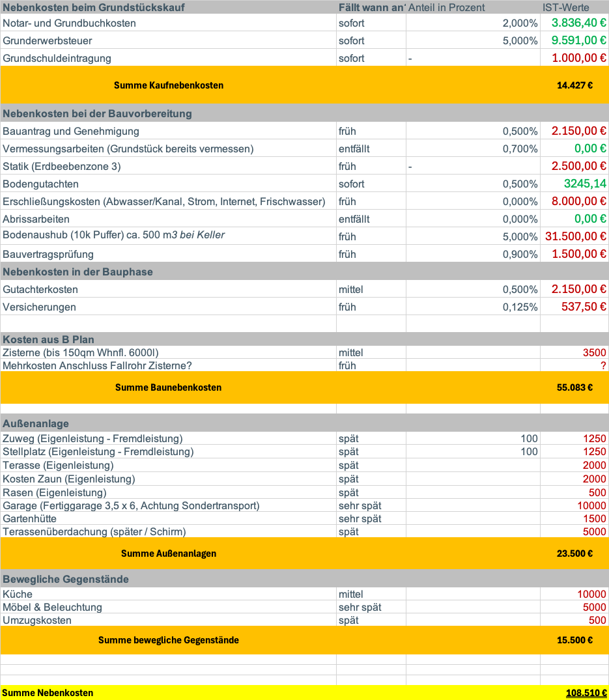Click the Bodenaushub cost 31.500,00 €

(x=575, y=236)
